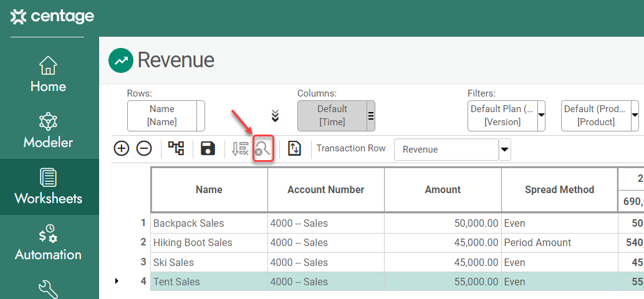Click the Spread Method column header

point(559,190)
